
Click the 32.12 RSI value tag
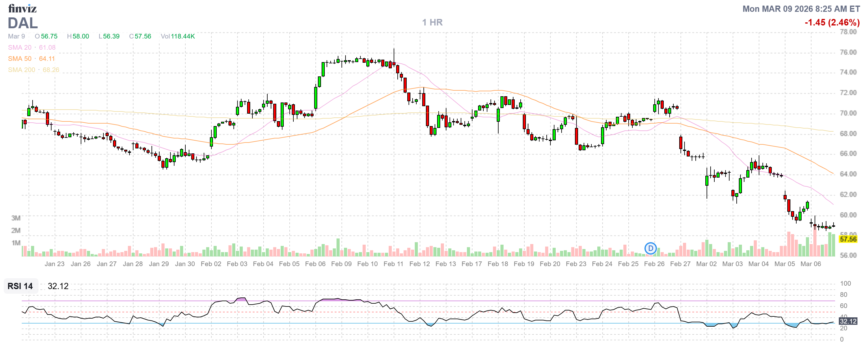pyautogui.click(x=848, y=321)
